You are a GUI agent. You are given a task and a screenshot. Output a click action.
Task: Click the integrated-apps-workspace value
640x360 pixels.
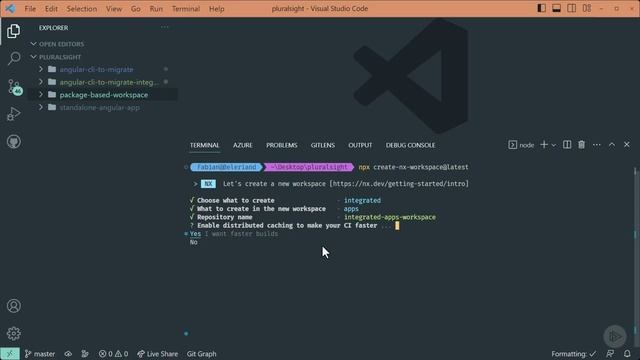pyautogui.click(x=390, y=217)
